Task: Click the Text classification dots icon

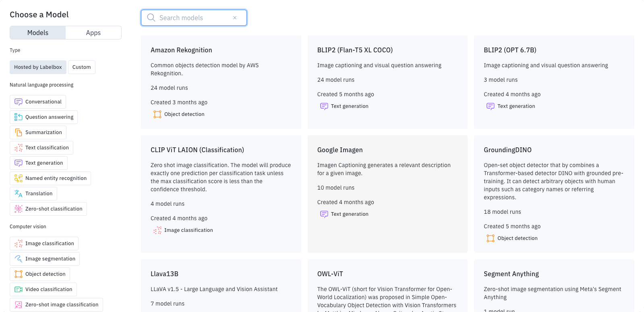Action: (x=19, y=148)
